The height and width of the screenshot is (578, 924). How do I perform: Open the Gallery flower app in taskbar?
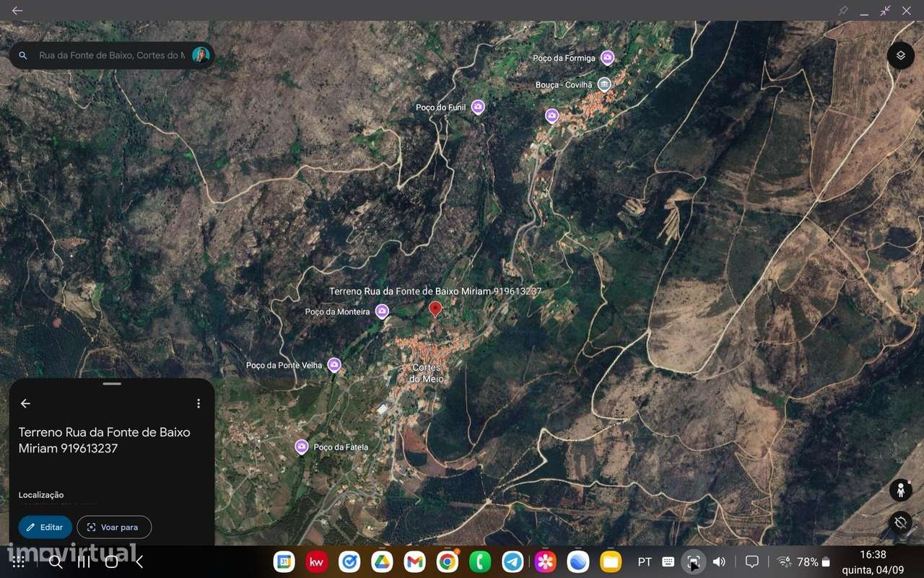click(546, 561)
